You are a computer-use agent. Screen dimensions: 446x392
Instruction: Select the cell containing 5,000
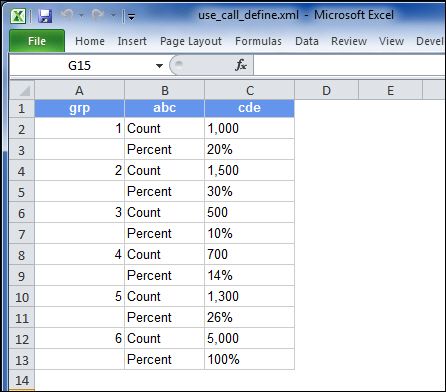point(249,338)
